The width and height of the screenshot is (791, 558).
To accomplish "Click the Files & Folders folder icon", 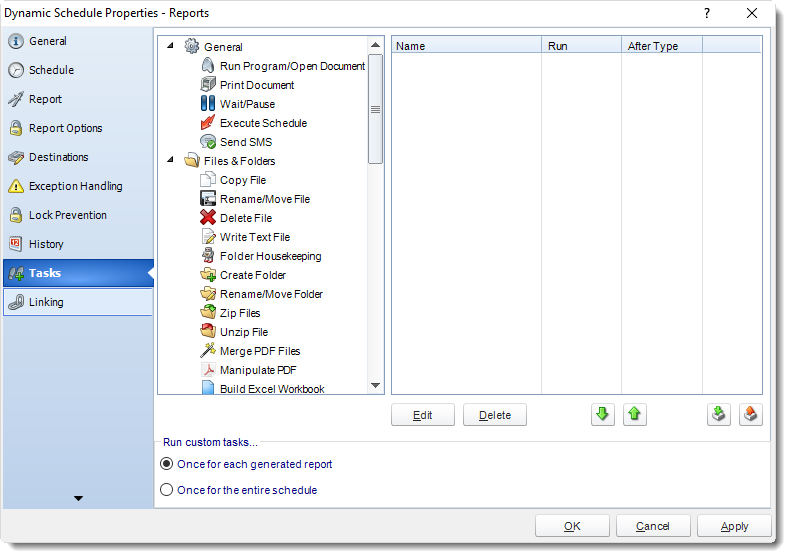I will [192, 160].
